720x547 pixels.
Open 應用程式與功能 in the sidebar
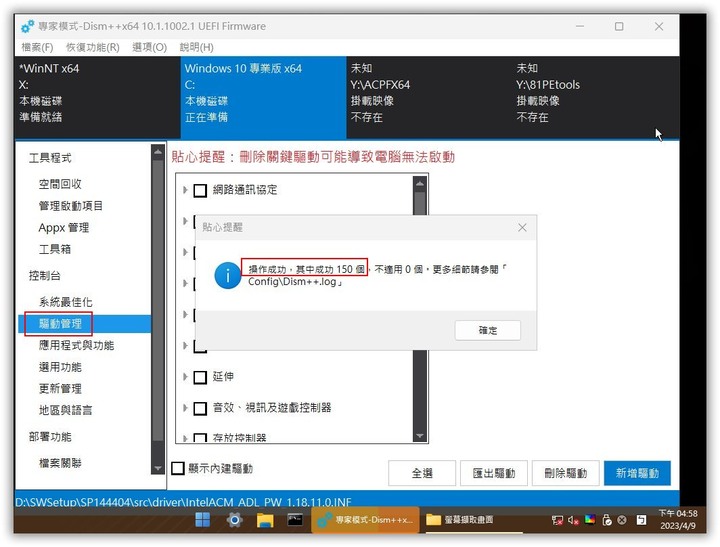[76, 345]
